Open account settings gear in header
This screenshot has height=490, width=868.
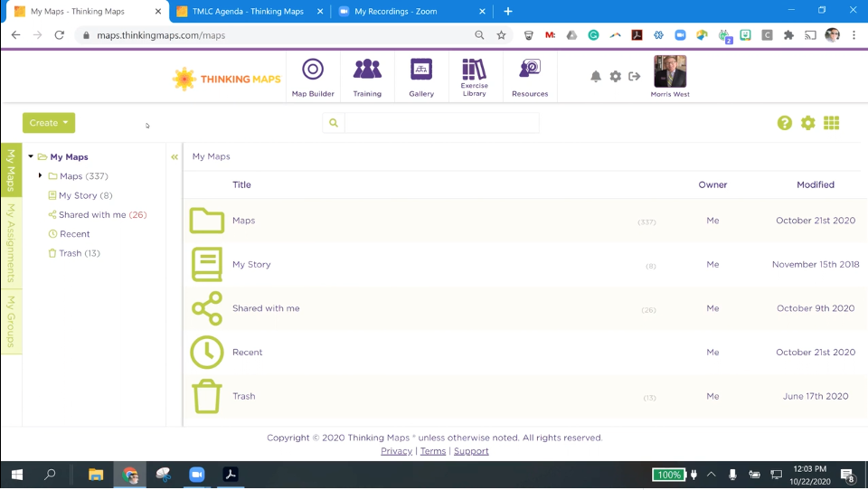615,77
